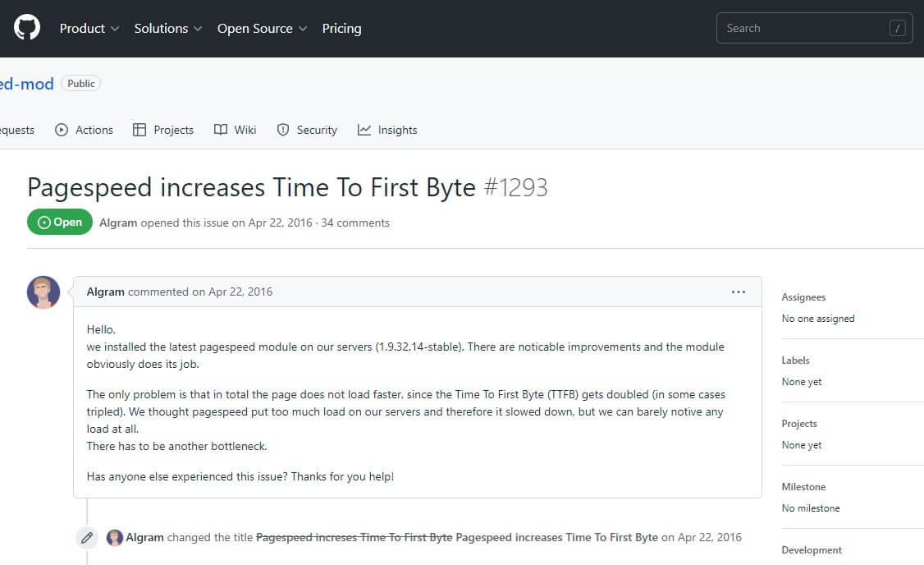Click the 'There has to be another bottleneck.' line

pyautogui.click(x=176, y=447)
